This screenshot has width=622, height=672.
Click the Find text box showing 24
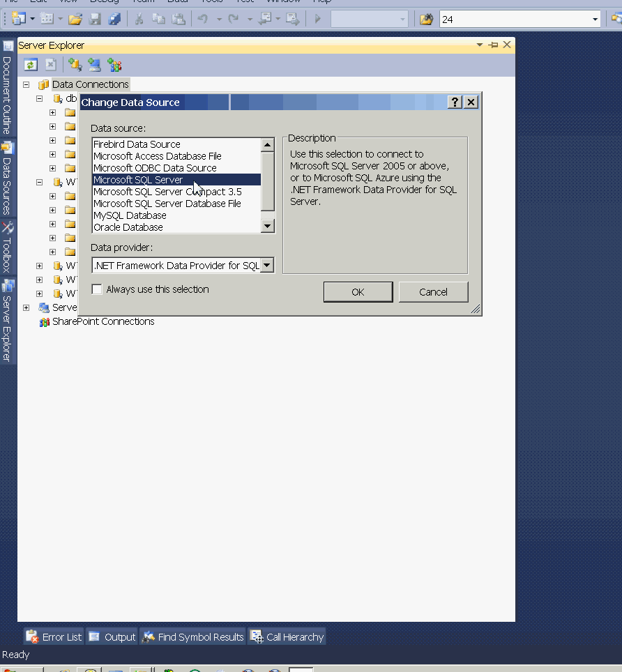click(x=515, y=20)
